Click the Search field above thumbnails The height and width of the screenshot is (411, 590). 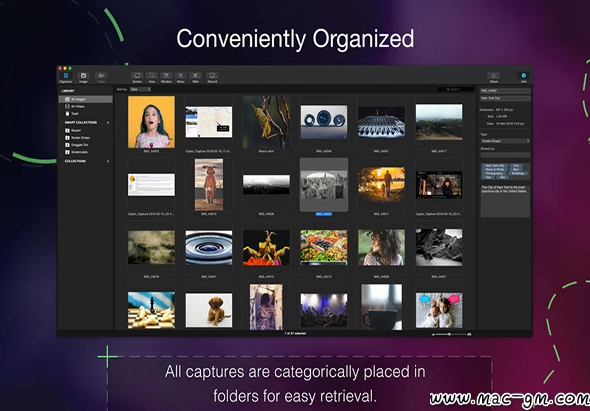pyautogui.click(x=456, y=89)
